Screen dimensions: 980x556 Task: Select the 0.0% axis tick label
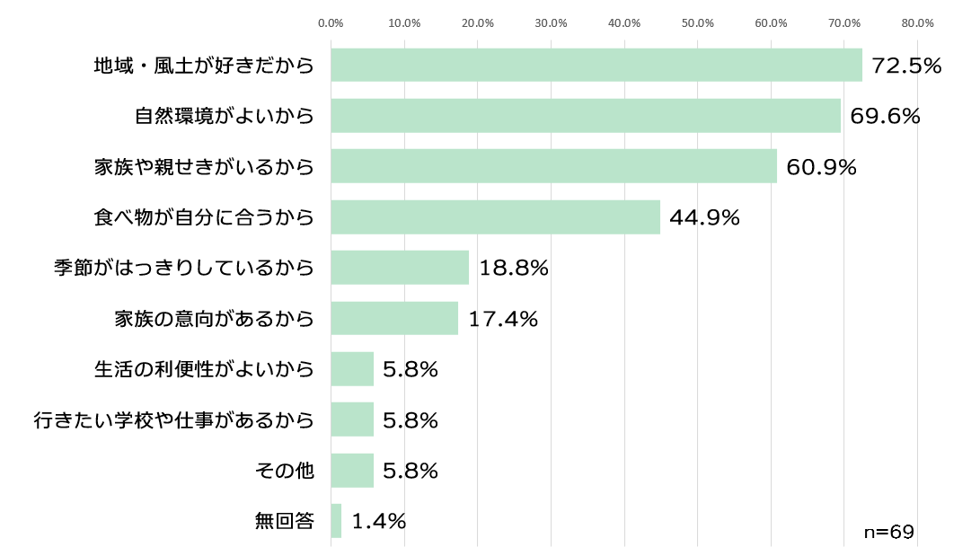(331, 23)
